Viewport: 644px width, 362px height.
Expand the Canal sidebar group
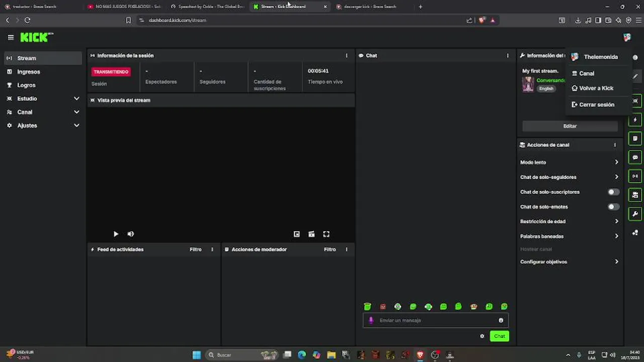pos(43,112)
